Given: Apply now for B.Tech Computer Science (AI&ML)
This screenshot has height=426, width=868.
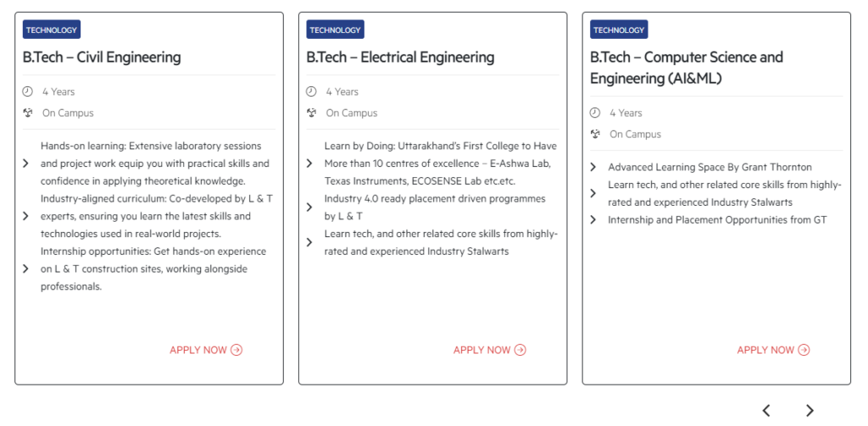Looking at the screenshot, I should pos(773,350).
